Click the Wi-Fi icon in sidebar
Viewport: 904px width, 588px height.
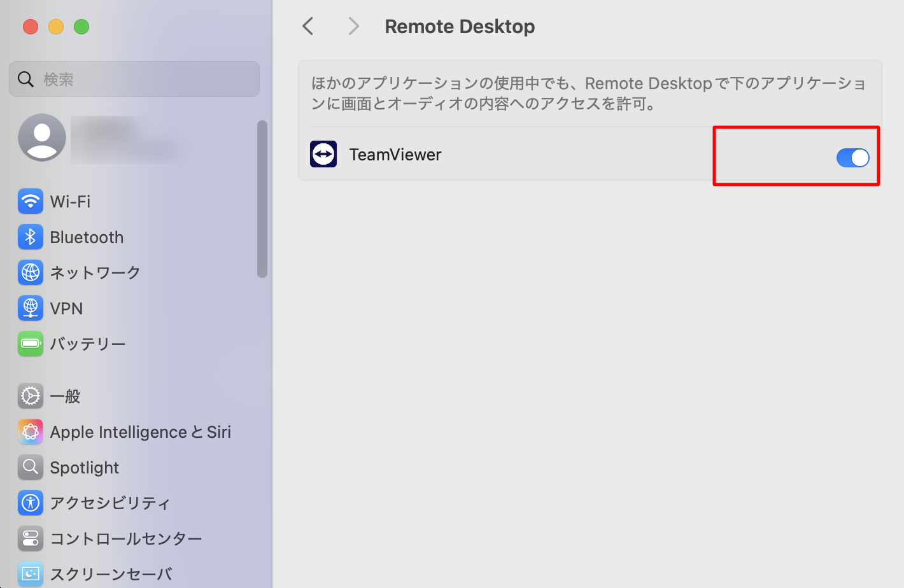(x=31, y=202)
